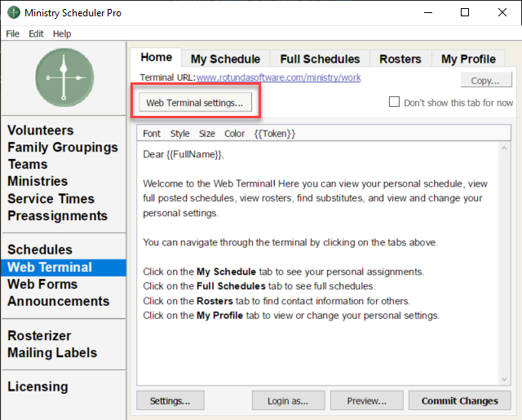Select Preassignments in the sidebar
The width and height of the screenshot is (522, 420).
click(58, 215)
